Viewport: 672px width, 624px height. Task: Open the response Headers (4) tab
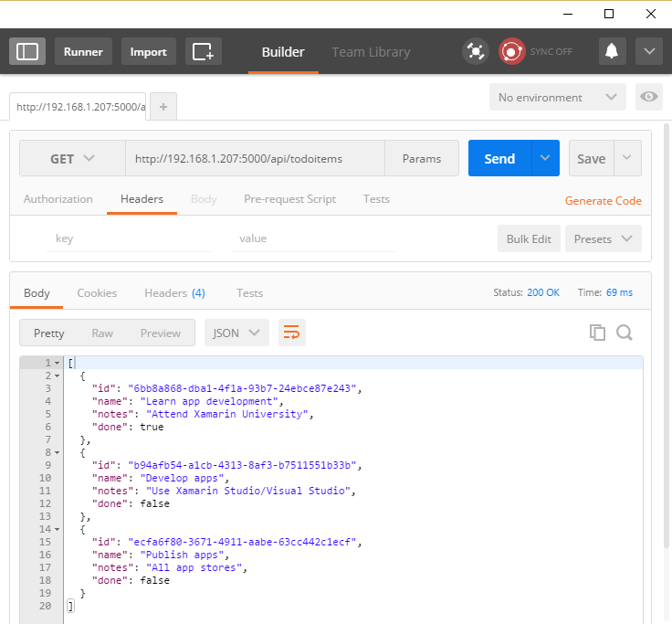[x=174, y=293]
